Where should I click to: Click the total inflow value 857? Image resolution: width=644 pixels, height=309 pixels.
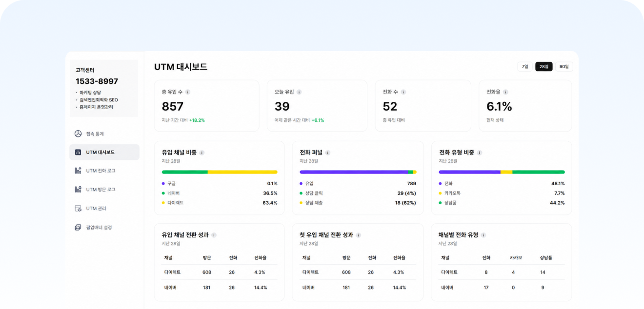[173, 106]
